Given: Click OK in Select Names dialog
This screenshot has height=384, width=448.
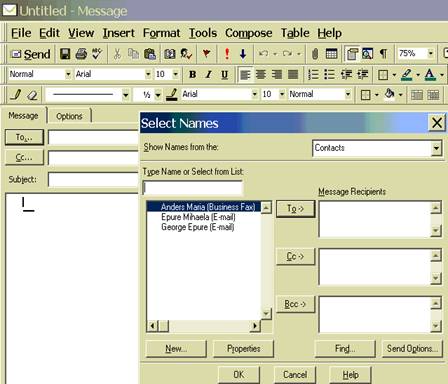Looking at the screenshot, I should 239,375.
